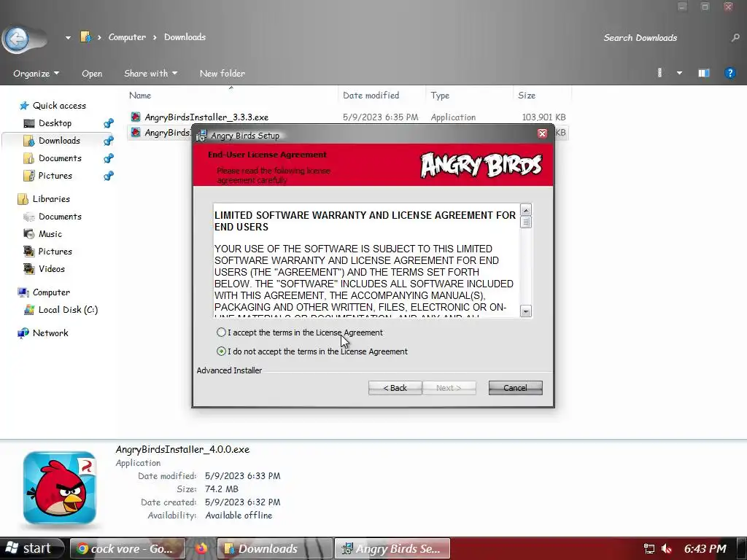Close the Angry Birds Setup dialog
747x560 pixels.
pyautogui.click(x=542, y=134)
